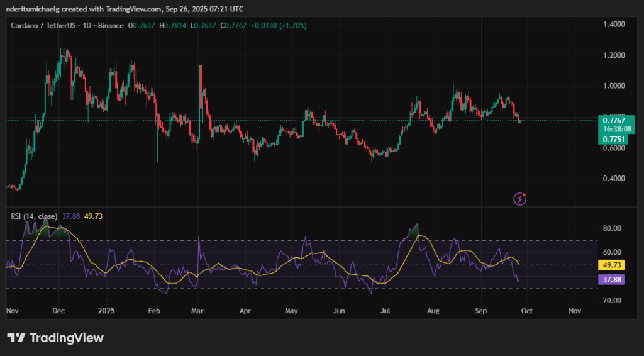Viewport: 644px width, 356px height.
Task: Click the TradingView logo at bottom left
Action: click(55, 338)
